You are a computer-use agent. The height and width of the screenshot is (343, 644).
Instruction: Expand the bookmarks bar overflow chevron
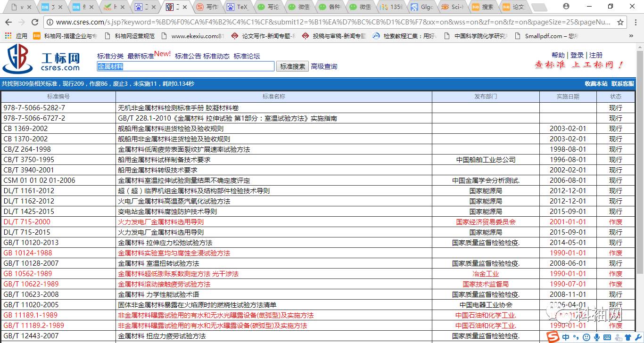pyautogui.click(x=631, y=36)
